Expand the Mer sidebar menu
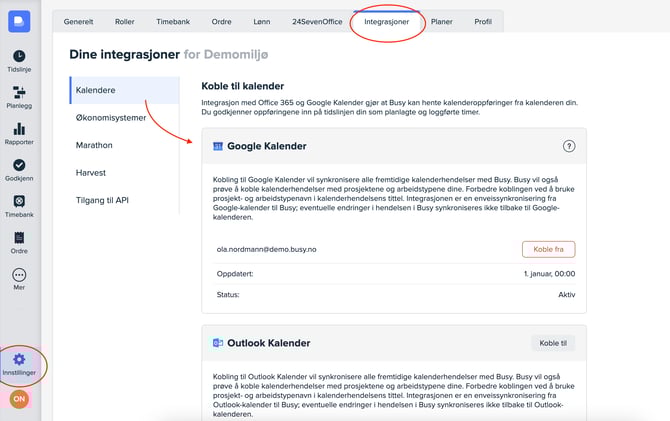 pos(19,279)
